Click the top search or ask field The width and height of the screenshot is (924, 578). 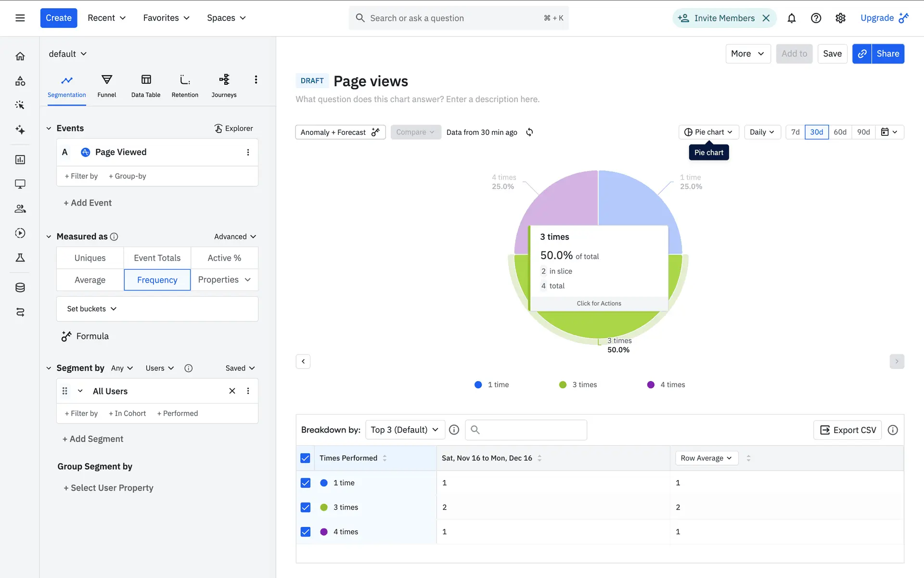pos(452,18)
